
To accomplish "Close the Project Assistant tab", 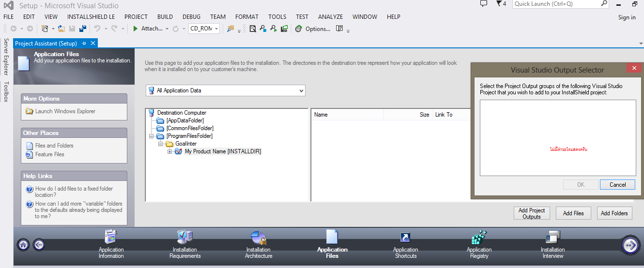I will (93, 43).
